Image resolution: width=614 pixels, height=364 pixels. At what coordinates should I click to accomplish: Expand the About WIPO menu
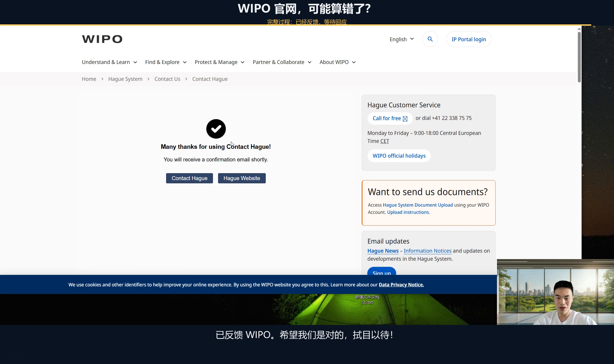[338, 62]
